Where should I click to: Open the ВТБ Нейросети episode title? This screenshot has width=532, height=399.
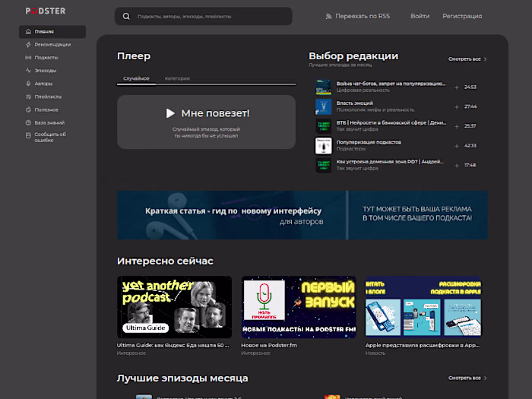(x=391, y=123)
